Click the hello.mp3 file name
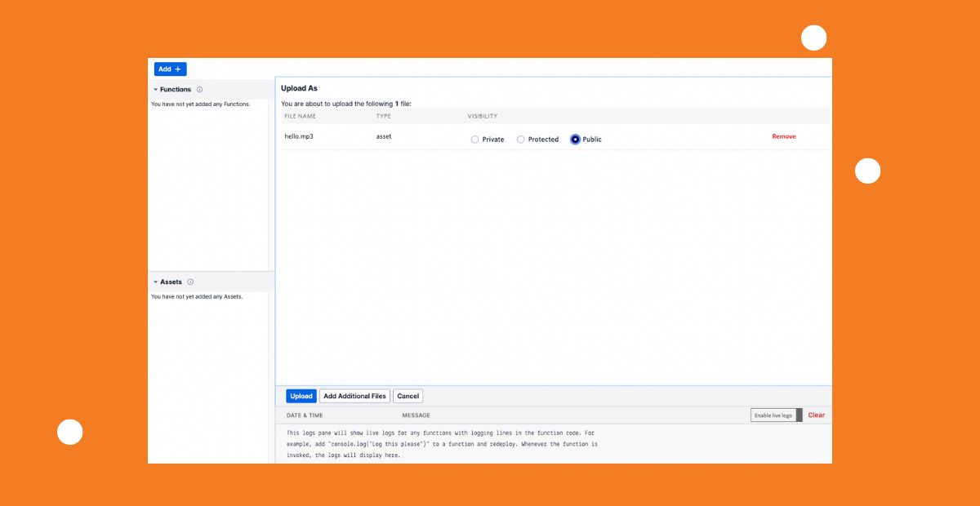 click(299, 137)
